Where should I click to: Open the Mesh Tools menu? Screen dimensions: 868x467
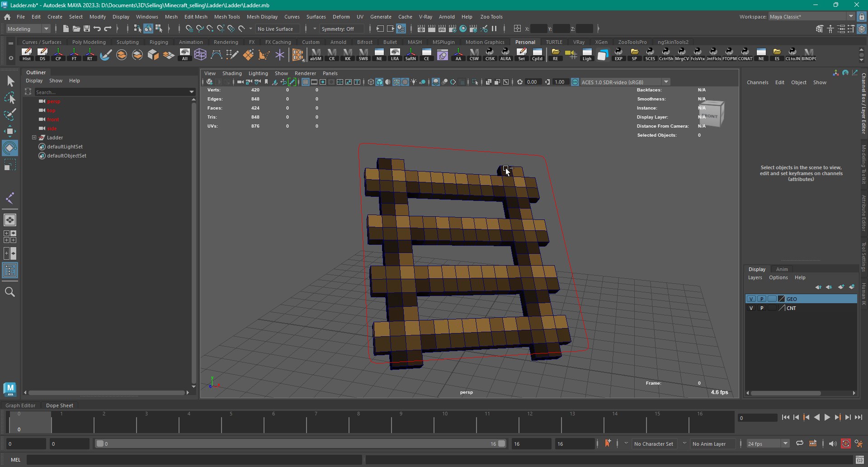pos(227,17)
